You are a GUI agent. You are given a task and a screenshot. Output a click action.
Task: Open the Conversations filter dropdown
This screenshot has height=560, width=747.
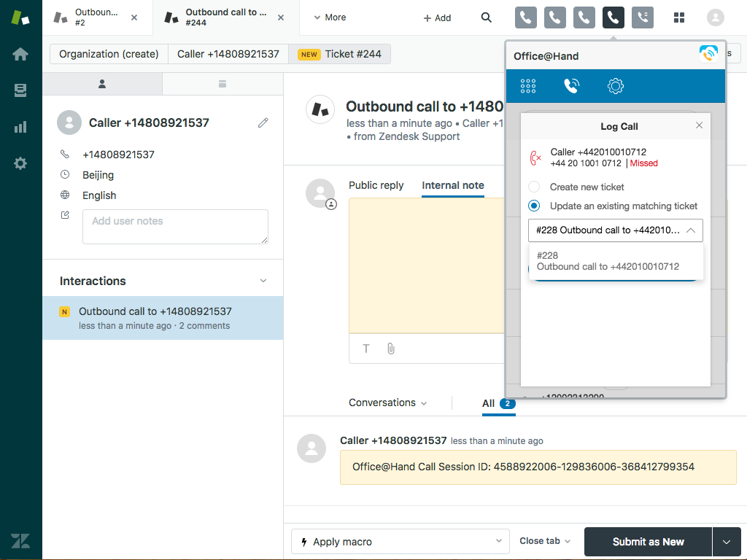point(387,402)
